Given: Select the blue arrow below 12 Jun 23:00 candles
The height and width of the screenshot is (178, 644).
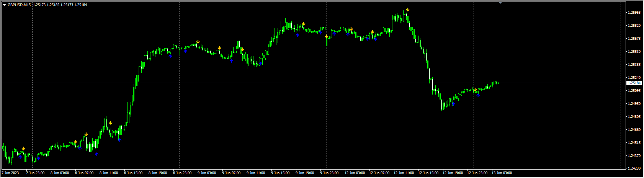Looking at the screenshot, I should pos(478,95).
